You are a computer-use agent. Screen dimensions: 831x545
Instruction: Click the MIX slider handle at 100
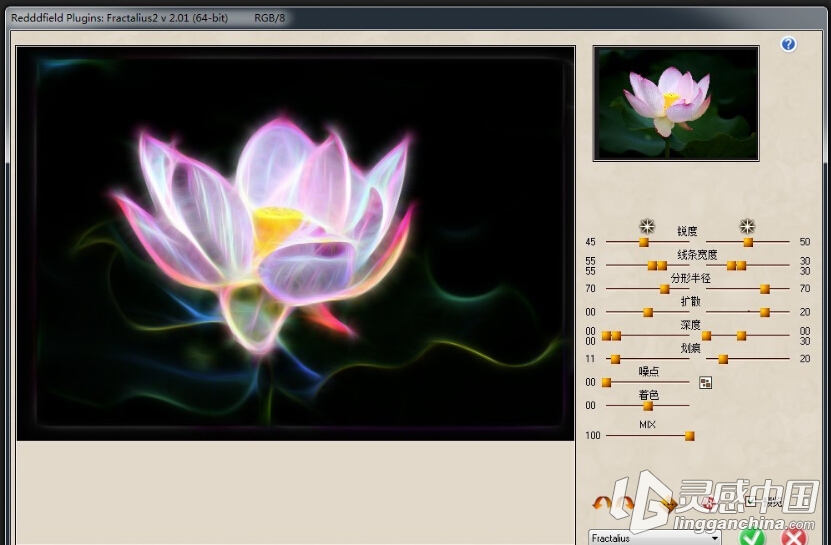[689, 436]
